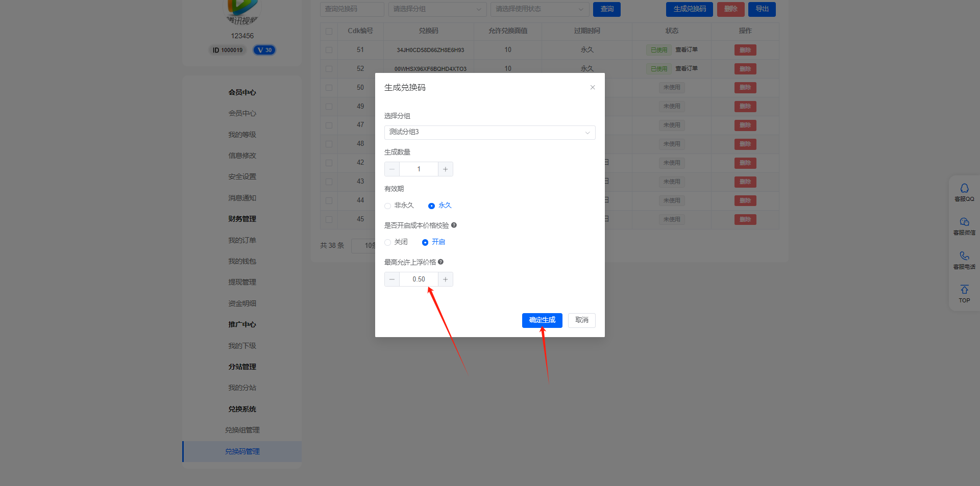Click the 生成数量 number input field
Image resolution: width=980 pixels, height=486 pixels.
tap(419, 169)
